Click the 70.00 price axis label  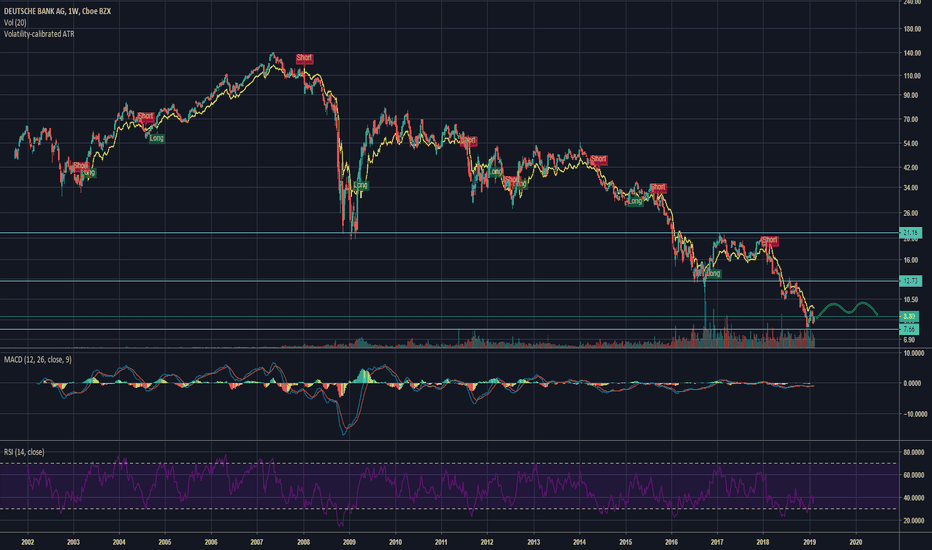coord(911,120)
